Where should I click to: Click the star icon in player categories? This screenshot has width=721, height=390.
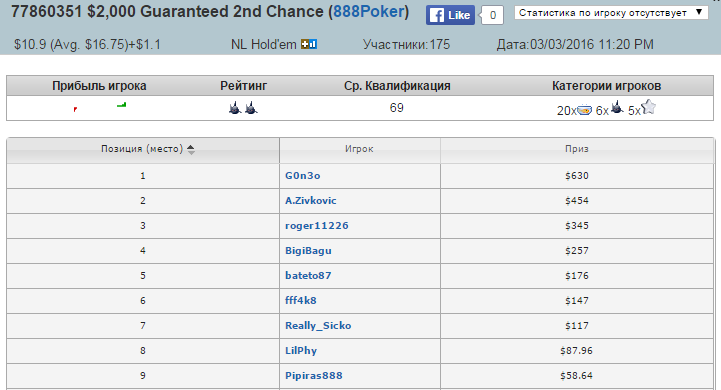648,107
